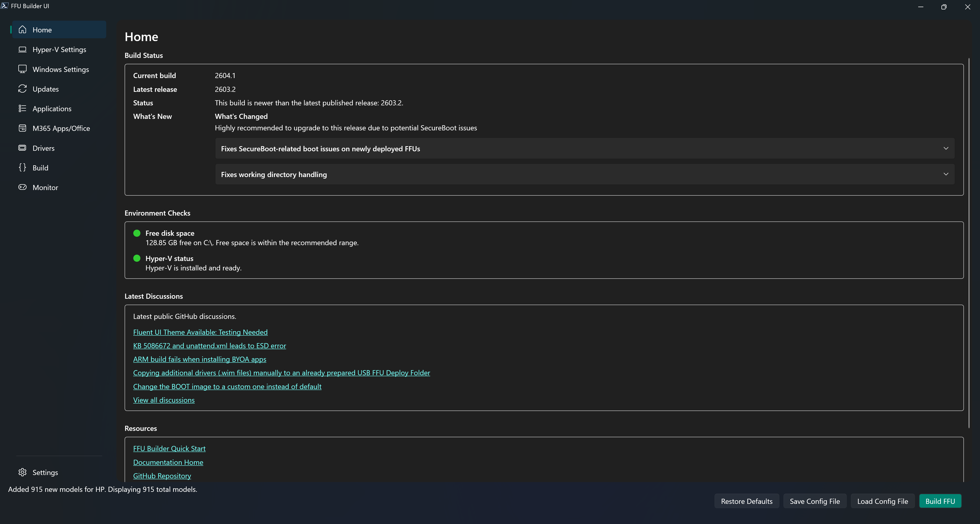
Task: Click the Hyper-V Settings laptop icon
Action: click(22, 49)
